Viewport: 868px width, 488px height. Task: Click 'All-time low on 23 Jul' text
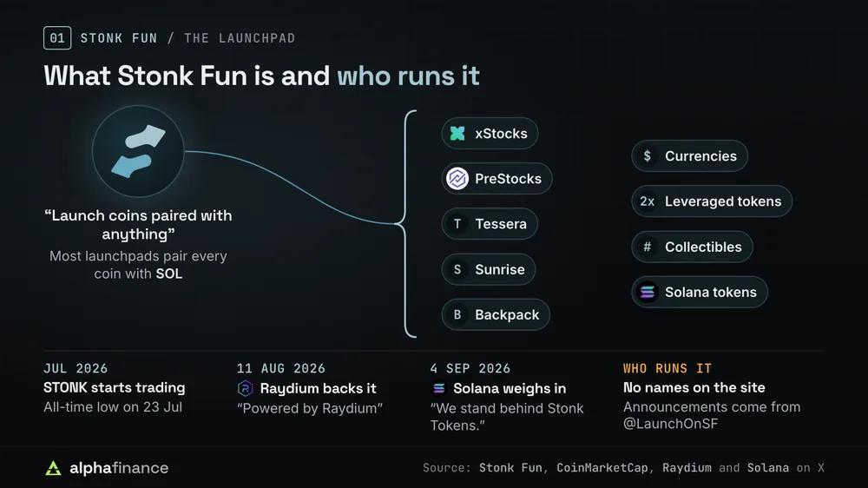pos(113,406)
